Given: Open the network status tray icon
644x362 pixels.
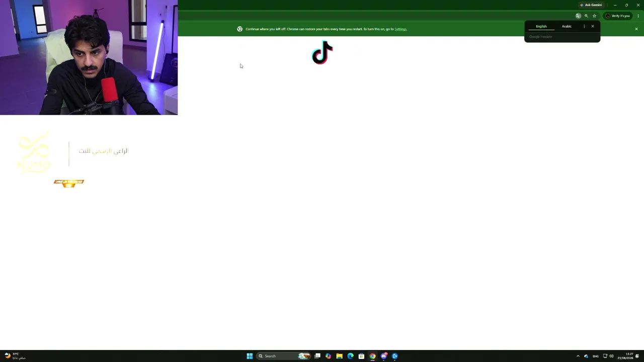Looking at the screenshot, I should point(605,356).
